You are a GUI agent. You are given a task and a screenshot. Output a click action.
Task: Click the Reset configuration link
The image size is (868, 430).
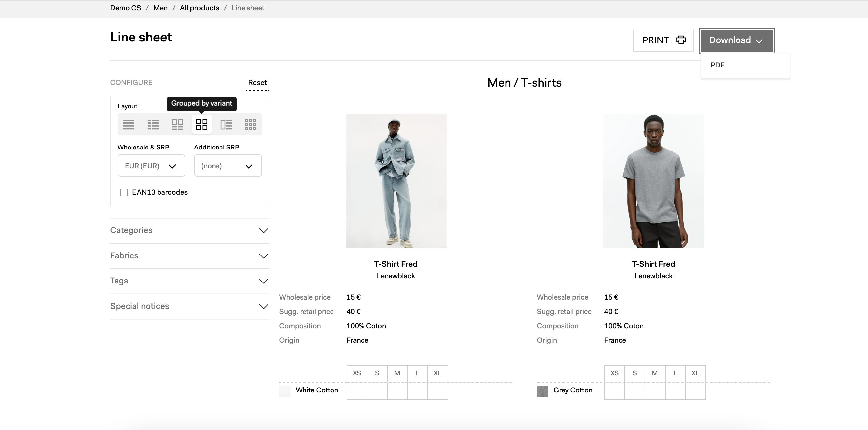coord(257,83)
